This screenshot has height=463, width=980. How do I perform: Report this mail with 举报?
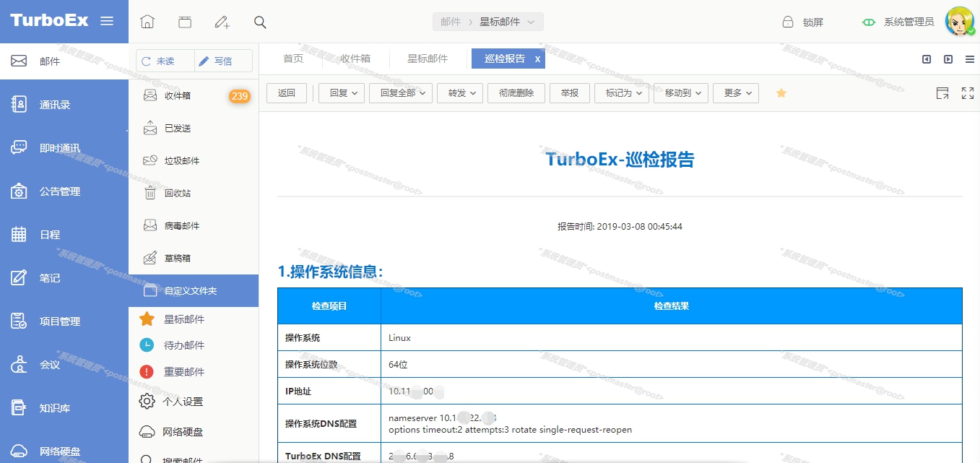point(570,93)
